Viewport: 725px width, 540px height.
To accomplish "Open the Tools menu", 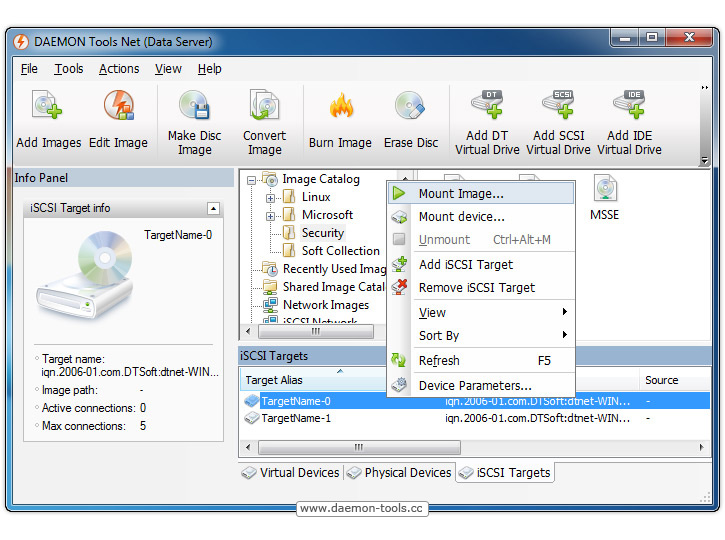I will click(69, 68).
